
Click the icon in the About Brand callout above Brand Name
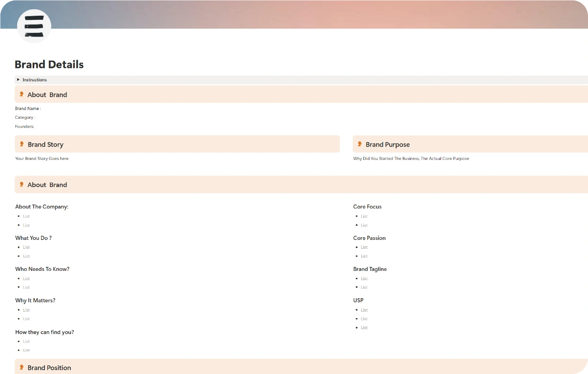pos(21,94)
